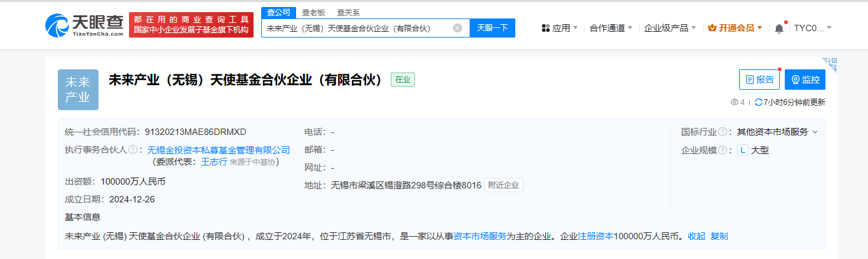Open the QR code corner icon
This screenshot has height=259, width=868.
829,64
